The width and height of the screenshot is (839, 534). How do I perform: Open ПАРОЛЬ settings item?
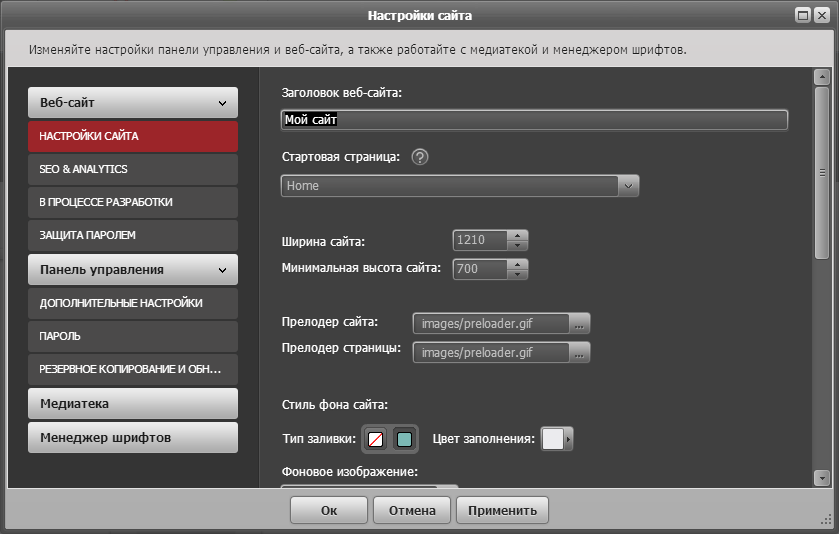click(x=133, y=336)
